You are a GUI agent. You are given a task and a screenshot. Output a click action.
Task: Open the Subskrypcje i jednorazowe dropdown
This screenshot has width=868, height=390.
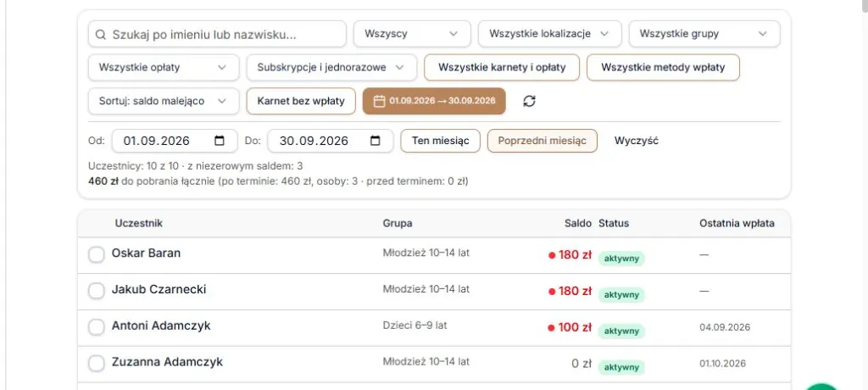click(x=331, y=68)
